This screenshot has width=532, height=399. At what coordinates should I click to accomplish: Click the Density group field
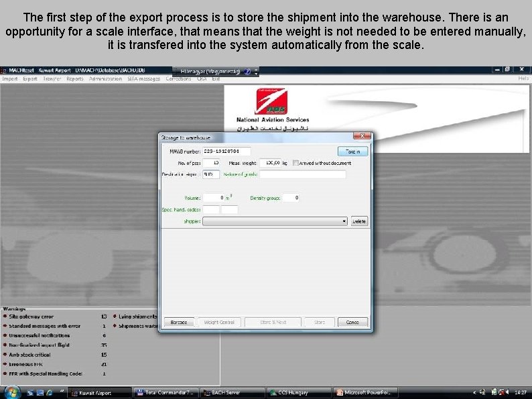point(291,198)
